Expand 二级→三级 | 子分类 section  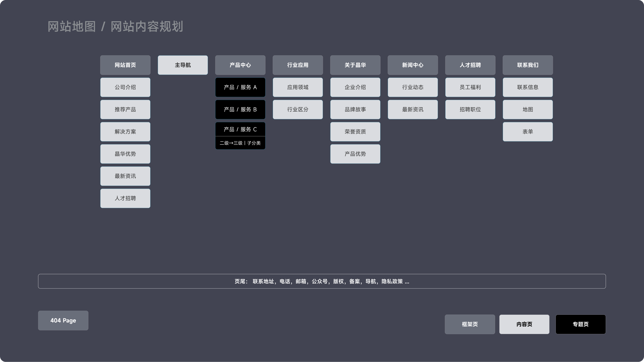(x=240, y=143)
